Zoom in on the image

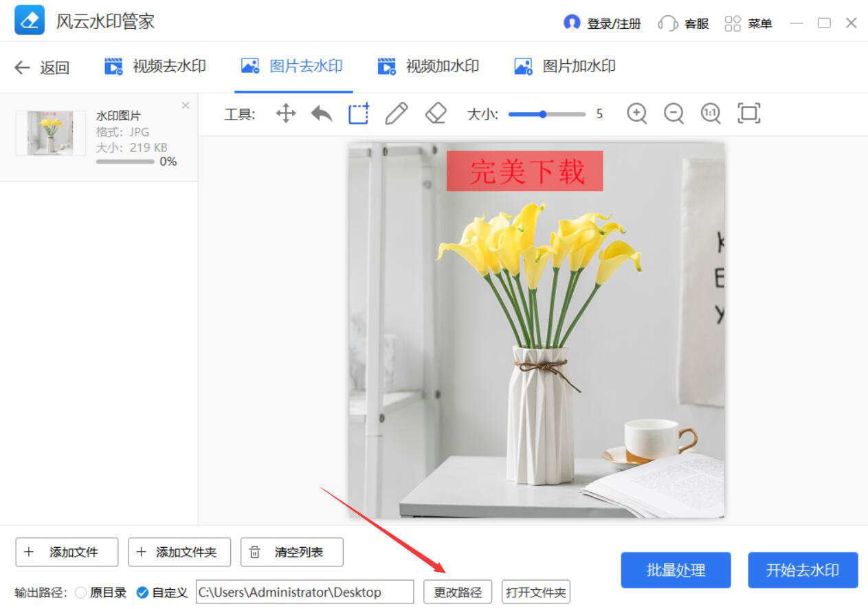tap(637, 113)
